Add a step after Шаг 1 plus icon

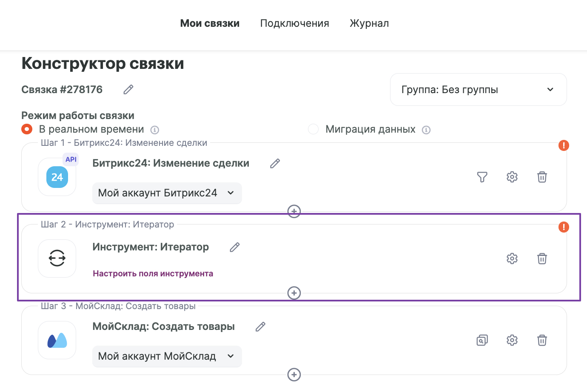tap(294, 211)
